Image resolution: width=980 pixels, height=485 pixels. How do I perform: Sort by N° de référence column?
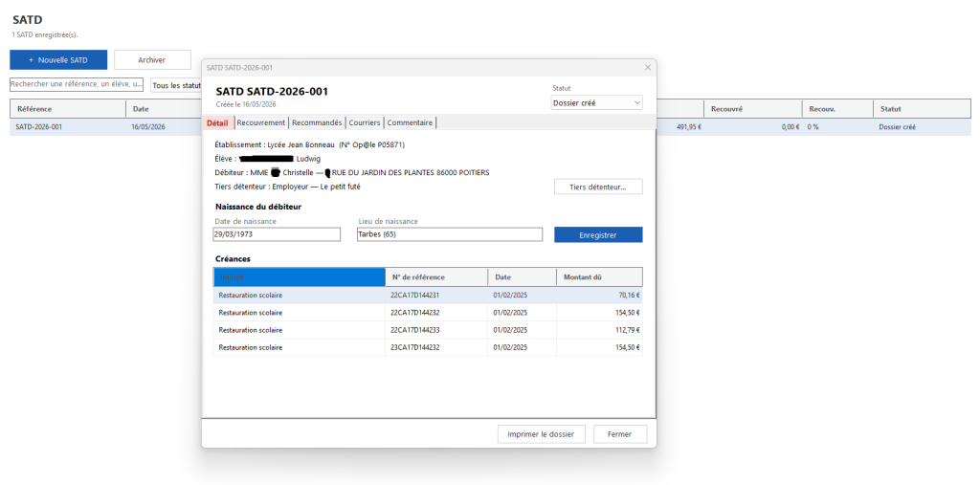pyautogui.click(x=436, y=276)
